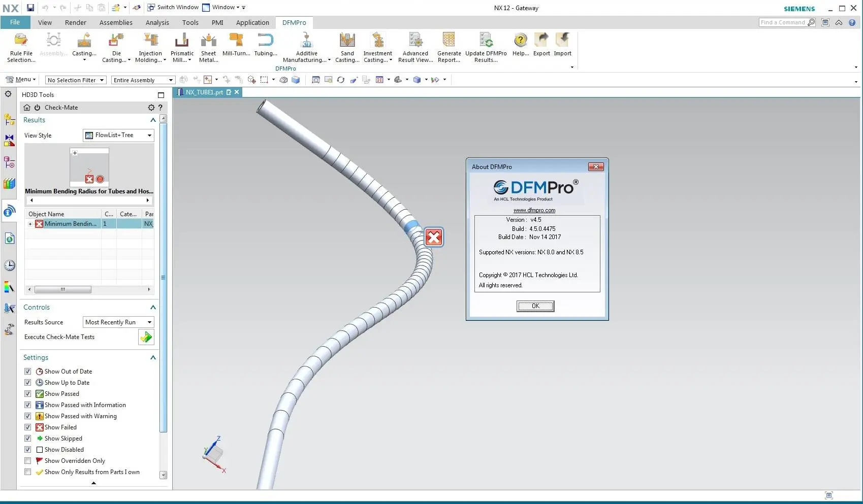Screen dimensions: 863x504
Task: Open Entire Assembly scope dropdown
Action: [143, 80]
